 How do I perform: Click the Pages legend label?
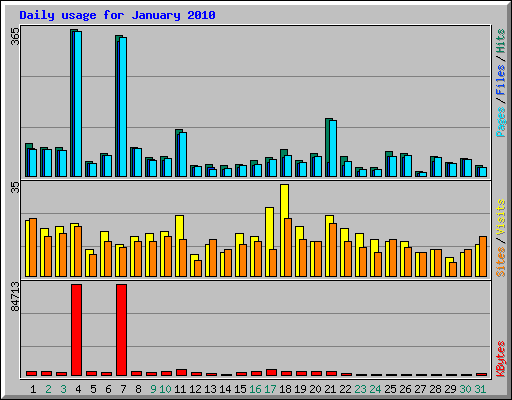501,122
